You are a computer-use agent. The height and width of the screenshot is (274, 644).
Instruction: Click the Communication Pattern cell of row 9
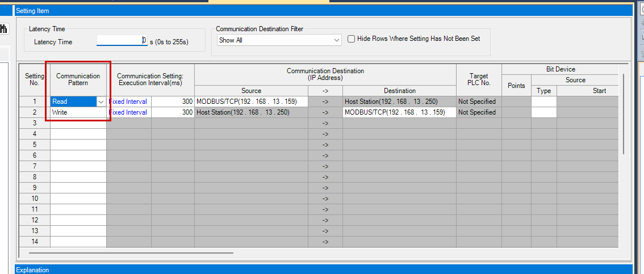pos(78,187)
